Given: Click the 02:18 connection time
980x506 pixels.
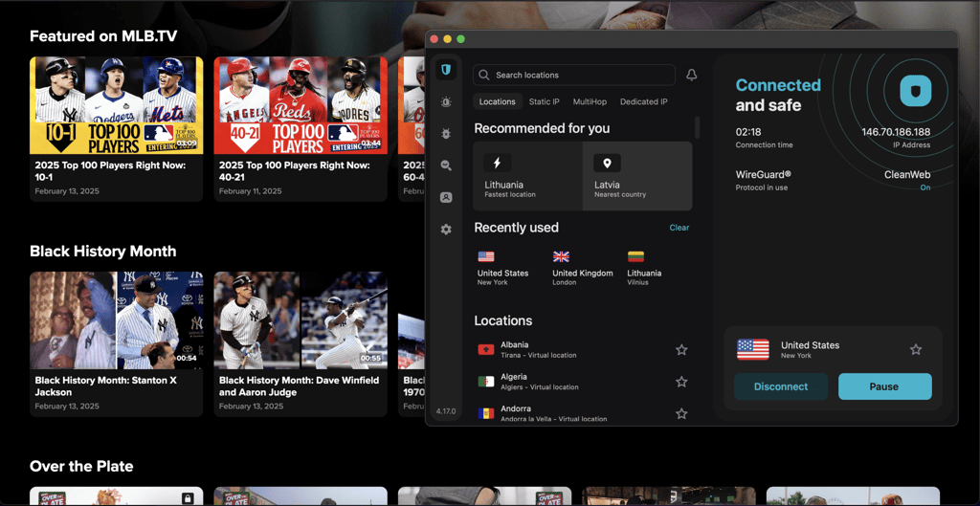Looking at the screenshot, I should [x=748, y=132].
